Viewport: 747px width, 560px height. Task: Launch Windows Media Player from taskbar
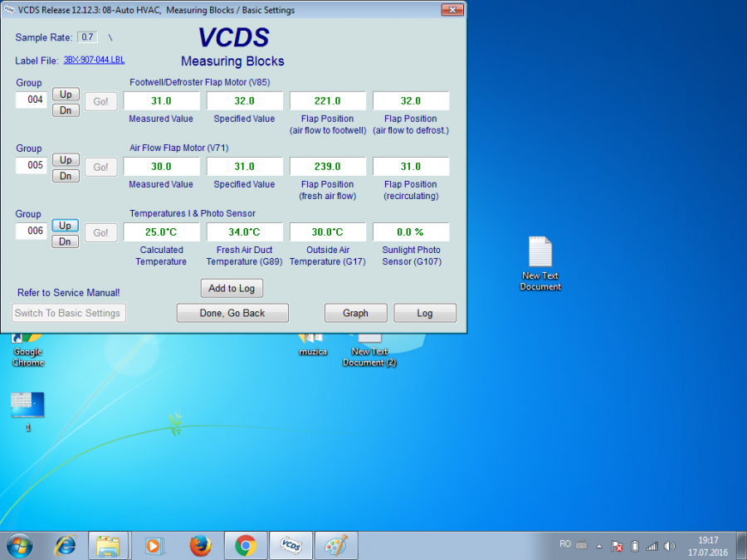[154, 545]
